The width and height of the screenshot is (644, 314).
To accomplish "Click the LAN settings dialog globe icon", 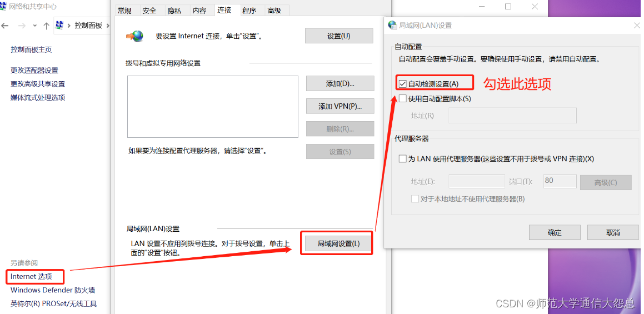I will coord(392,25).
